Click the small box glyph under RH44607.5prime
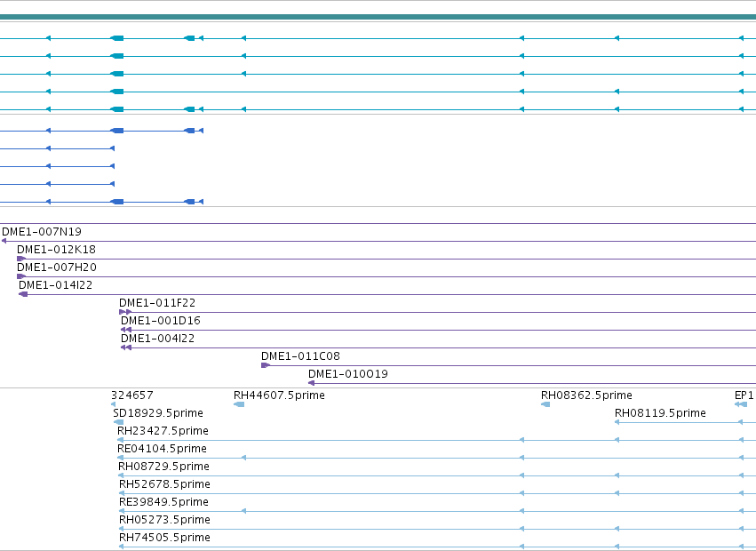Screen dimensions: 756x551 pyautogui.click(x=239, y=404)
